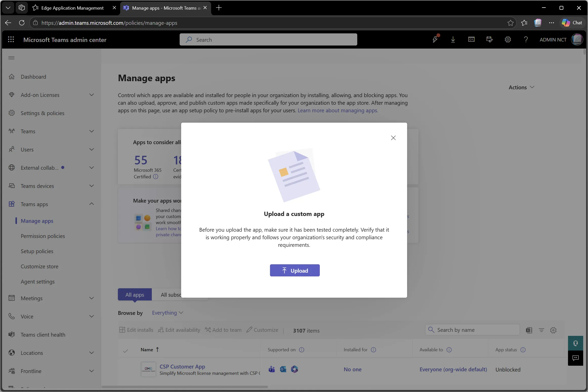Open Edge settings and more menu
This screenshot has width=588, height=392.
coord(552,23)
